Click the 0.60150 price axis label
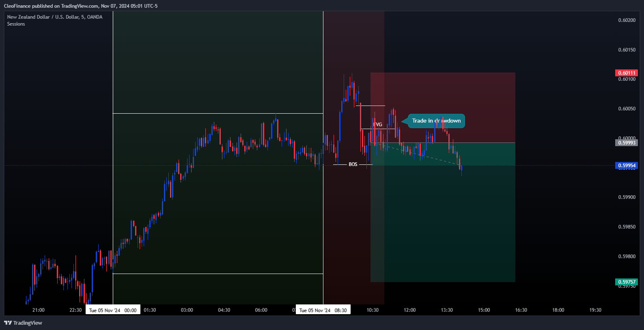This screenshot has width=644, height=330. point(627,50)
